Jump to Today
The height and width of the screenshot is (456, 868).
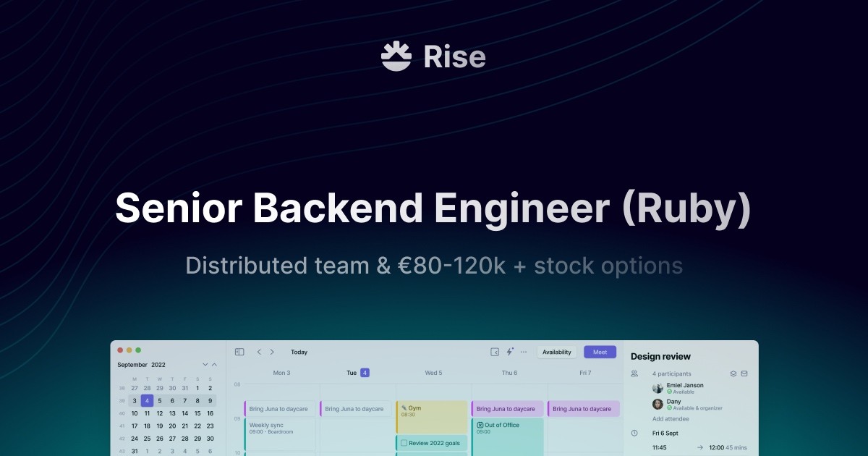pyautogui.click(x=299, y=352)
